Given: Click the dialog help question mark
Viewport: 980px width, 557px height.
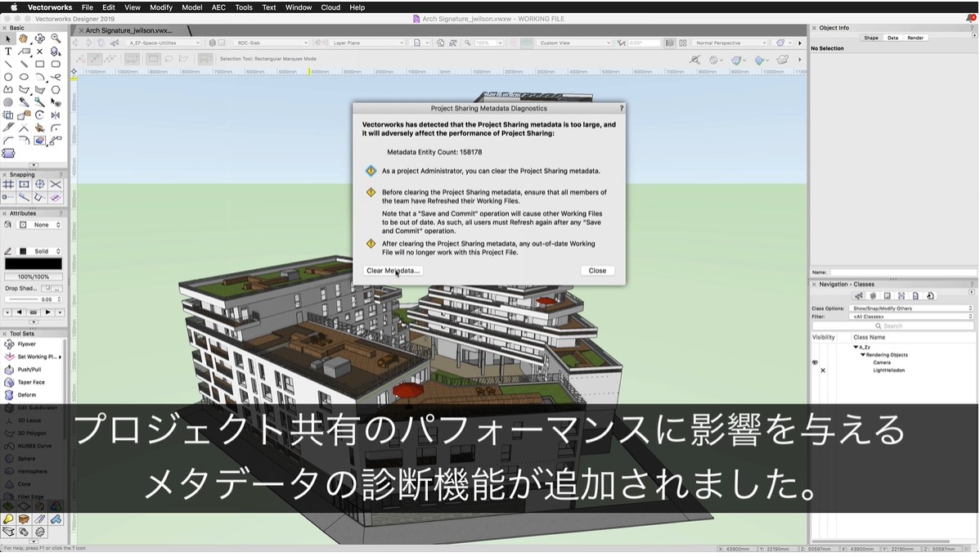Looking at the screenshot, I should point(621,109).
